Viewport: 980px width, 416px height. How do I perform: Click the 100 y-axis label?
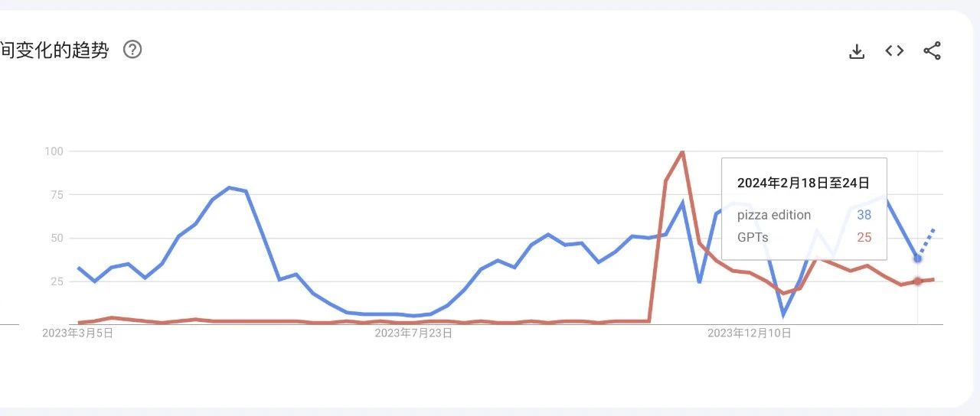pos(53,151)
